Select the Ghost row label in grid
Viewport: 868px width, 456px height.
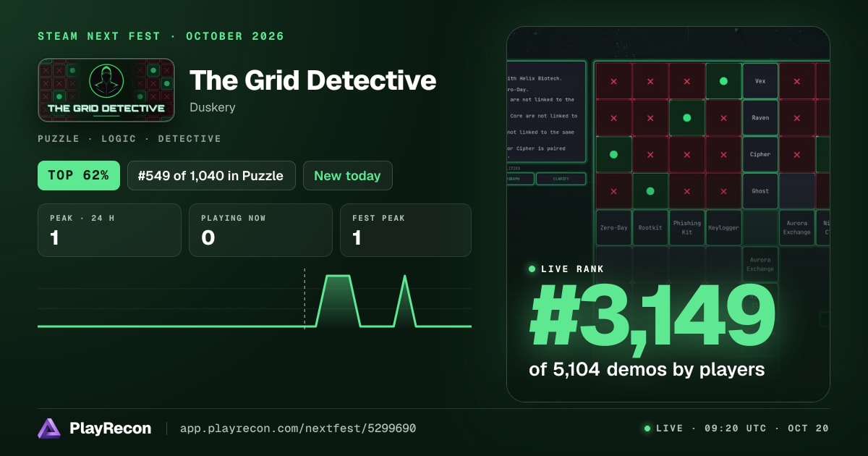(x=760, y=191)
